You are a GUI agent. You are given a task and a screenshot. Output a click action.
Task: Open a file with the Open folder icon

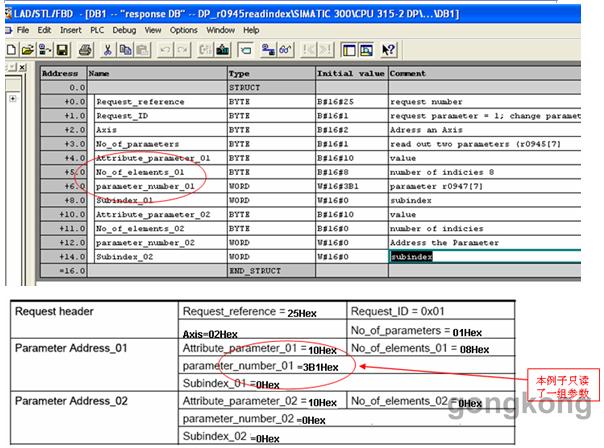pyautogui.click(x=27, y=50)
